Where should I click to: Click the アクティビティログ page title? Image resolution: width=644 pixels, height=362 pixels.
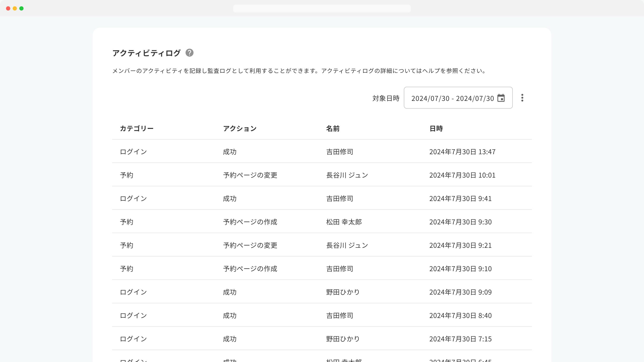(x=146, y=53)
